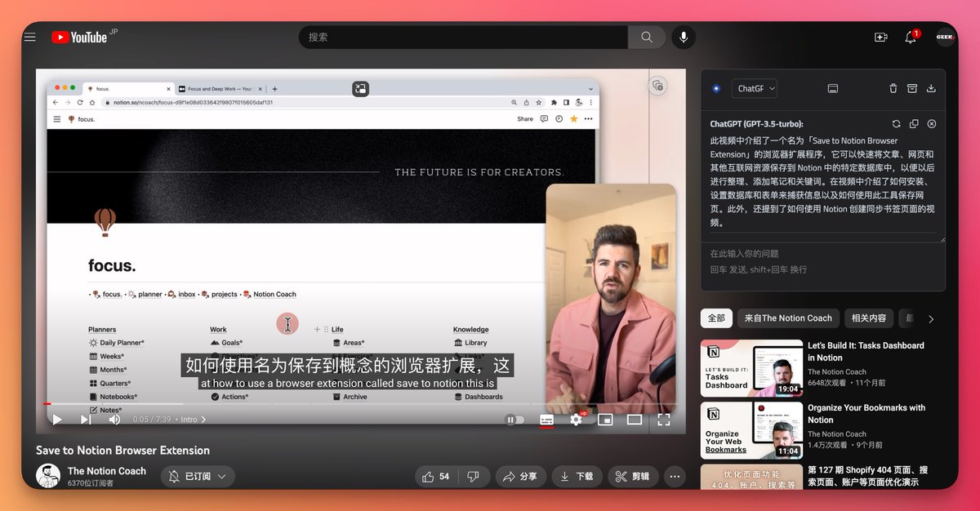Open the YouTube hamburger guide menu
The height and width of the screenshot is (511, 980).
click(x=30, y=37)
